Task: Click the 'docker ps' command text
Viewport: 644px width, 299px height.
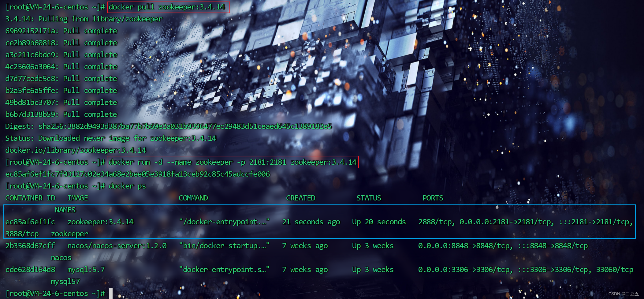Action: click(x=127, y=186)
